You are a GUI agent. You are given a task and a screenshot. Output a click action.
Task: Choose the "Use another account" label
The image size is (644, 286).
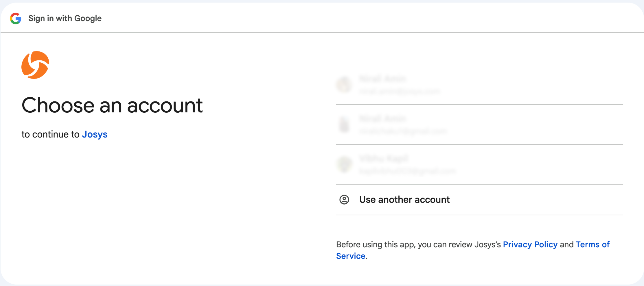click(404, 200)
